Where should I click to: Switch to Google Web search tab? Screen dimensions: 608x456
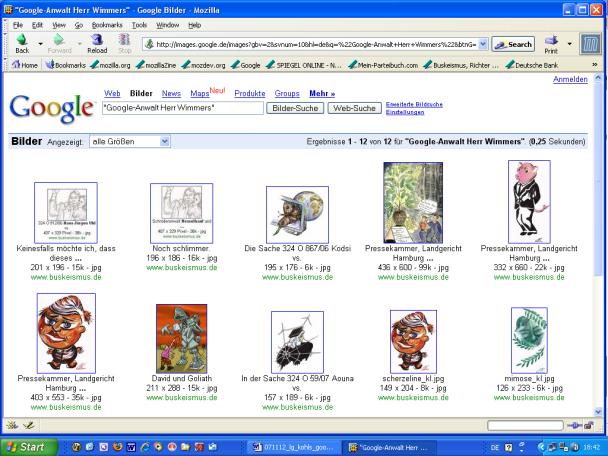112,93
